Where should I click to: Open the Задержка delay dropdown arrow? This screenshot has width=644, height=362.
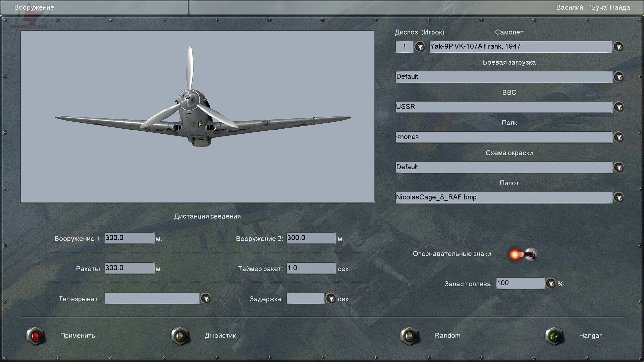point(331,298)
